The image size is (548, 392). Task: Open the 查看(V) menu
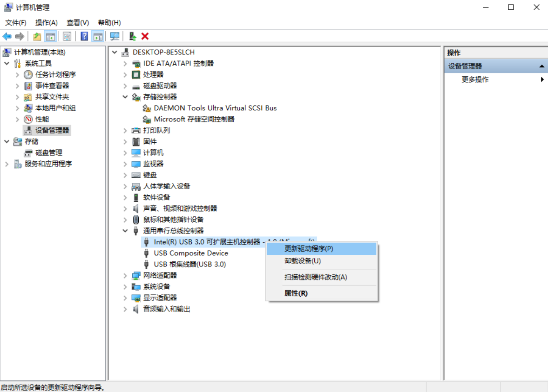(78, 23)
